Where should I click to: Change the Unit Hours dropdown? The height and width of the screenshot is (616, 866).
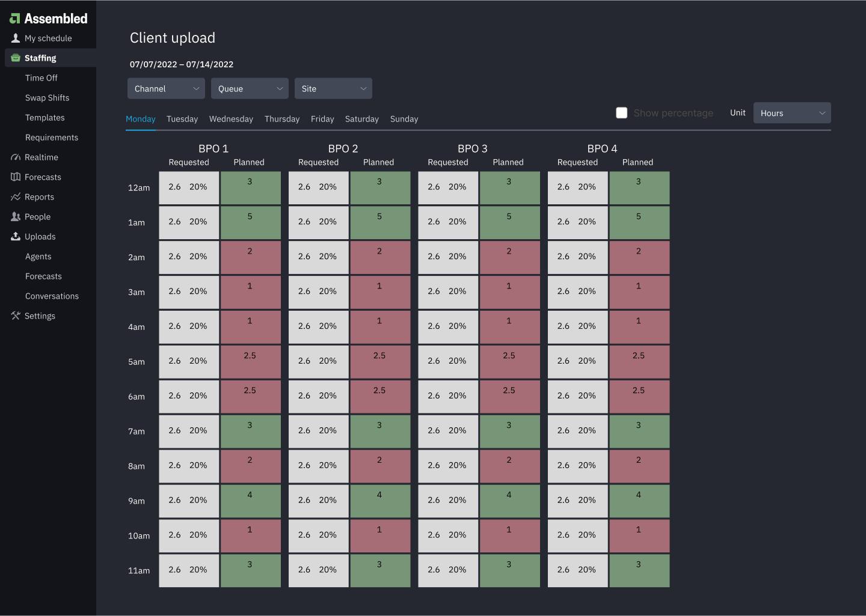pyautogui.click(x=791, y=113)
